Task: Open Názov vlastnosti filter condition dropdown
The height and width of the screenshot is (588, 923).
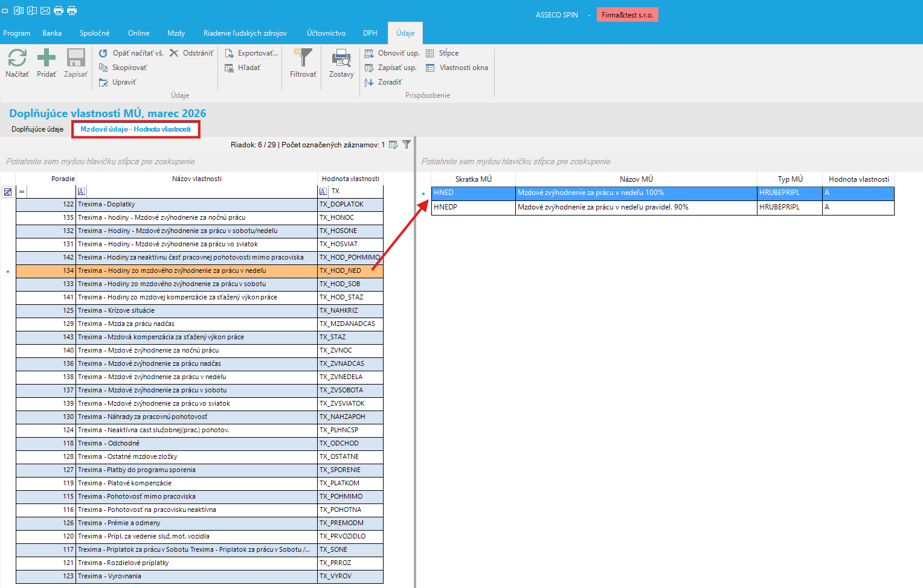Action: 82,191
